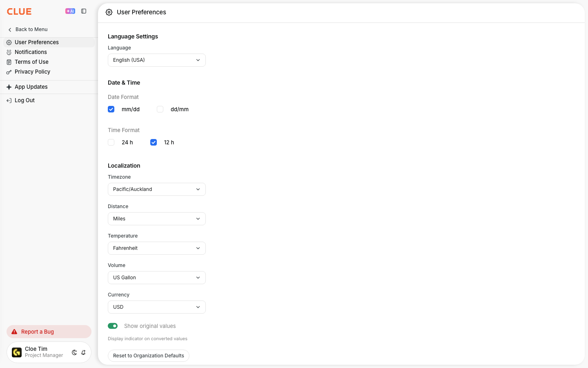This screenshot has height=368, width=588.
Task: Open App Updates
Action: [49, 87]
